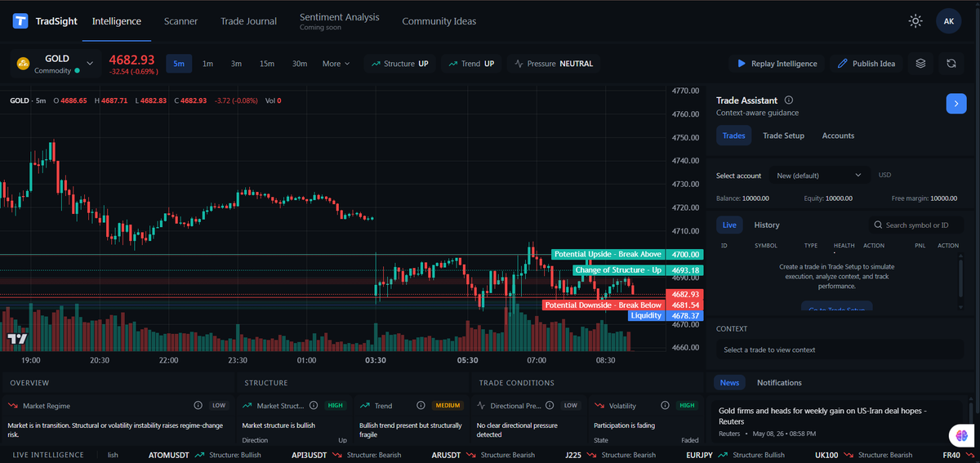Click the refresh chart icon
Viewport: 980px width, 463px height.
[951, 64]
